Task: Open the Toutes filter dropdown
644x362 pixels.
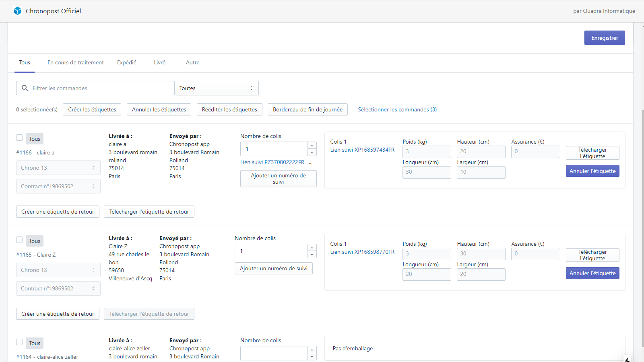Action: pos(217,88)
